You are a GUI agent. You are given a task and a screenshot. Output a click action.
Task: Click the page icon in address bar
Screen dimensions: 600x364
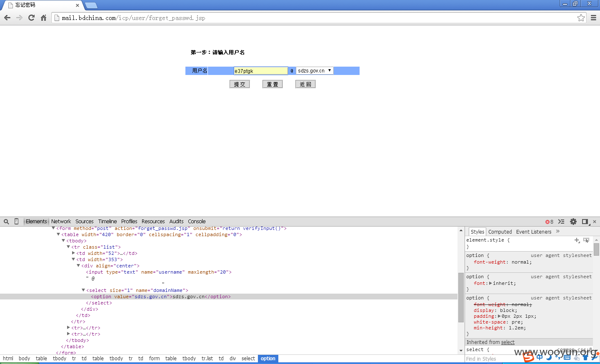57,18
